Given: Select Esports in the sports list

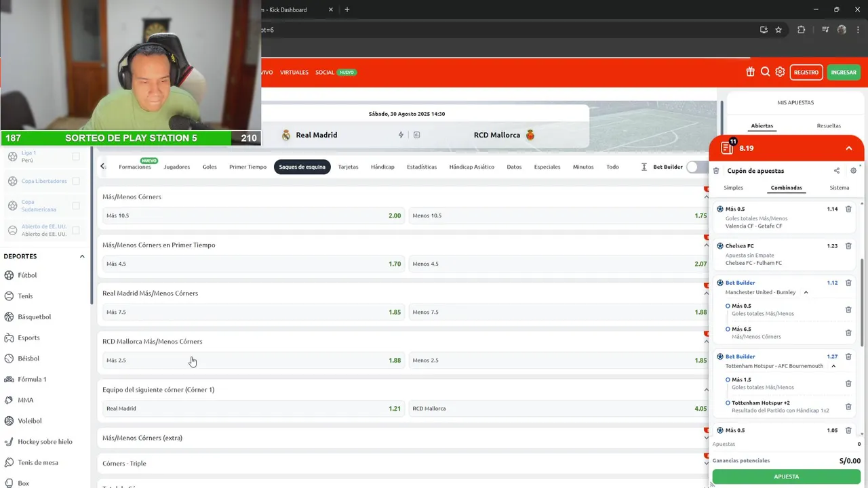Looking at the screenshot, I should [x=28, y=338].
